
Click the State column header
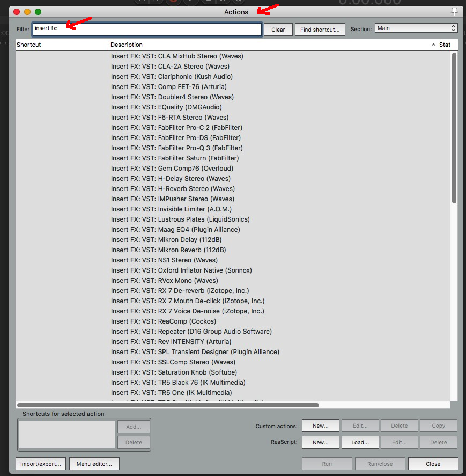[x=445, y=45]
